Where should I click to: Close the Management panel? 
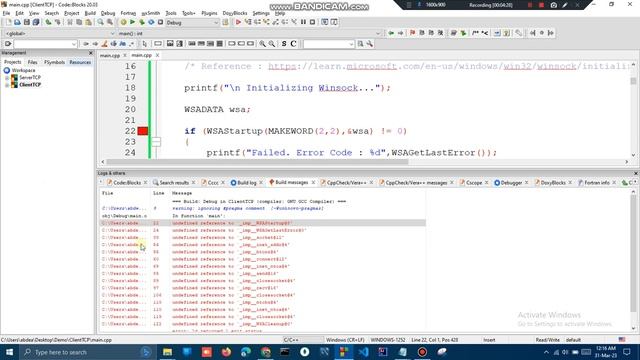(91, 53)
